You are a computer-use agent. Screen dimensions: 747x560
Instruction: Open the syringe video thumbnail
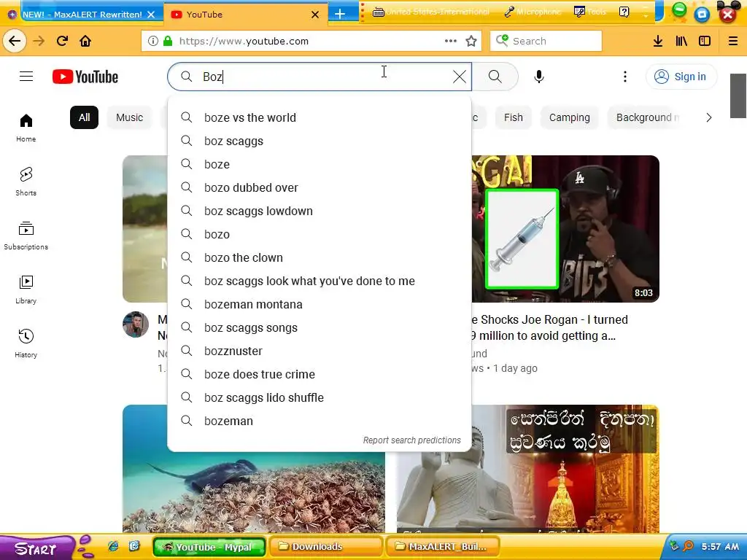tap(565, 228)
